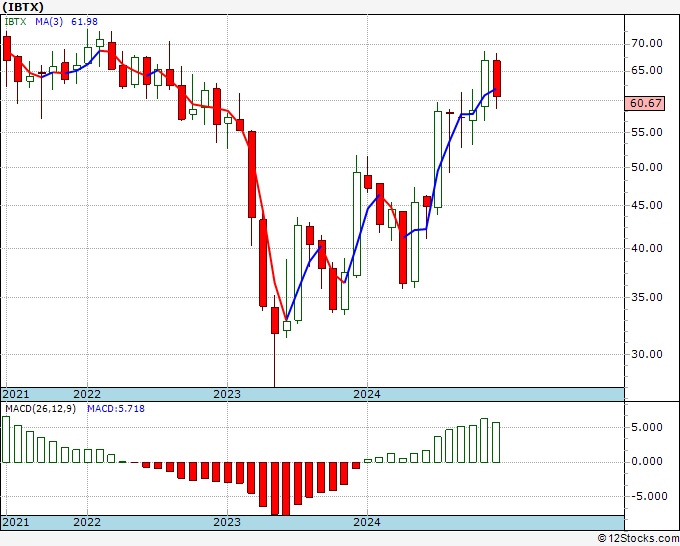Click the current price tag 60.67
Viewport: 680px width, 546px height.
coord(644,103)
